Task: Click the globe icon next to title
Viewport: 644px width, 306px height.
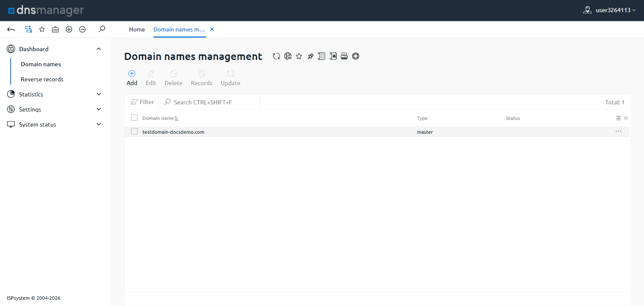Action: [288, 56]
